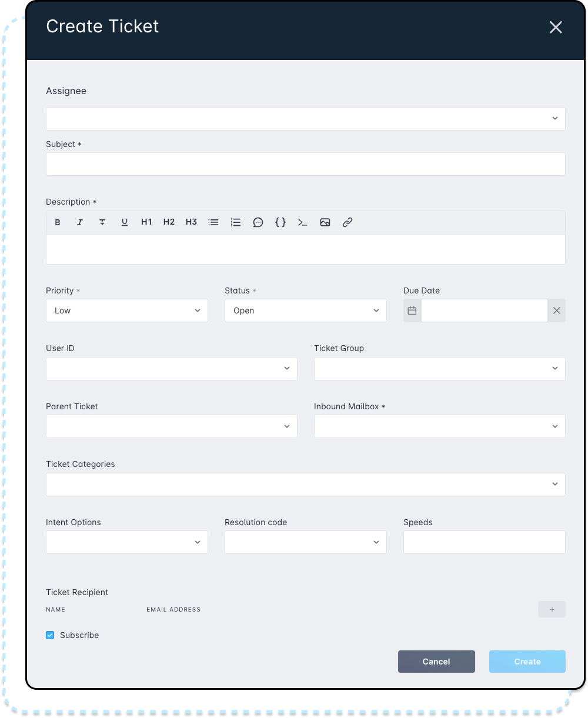588x718 pixels.
Task: Apply H1 heading style
Action: pyautogui.click(x=146, y=222)
